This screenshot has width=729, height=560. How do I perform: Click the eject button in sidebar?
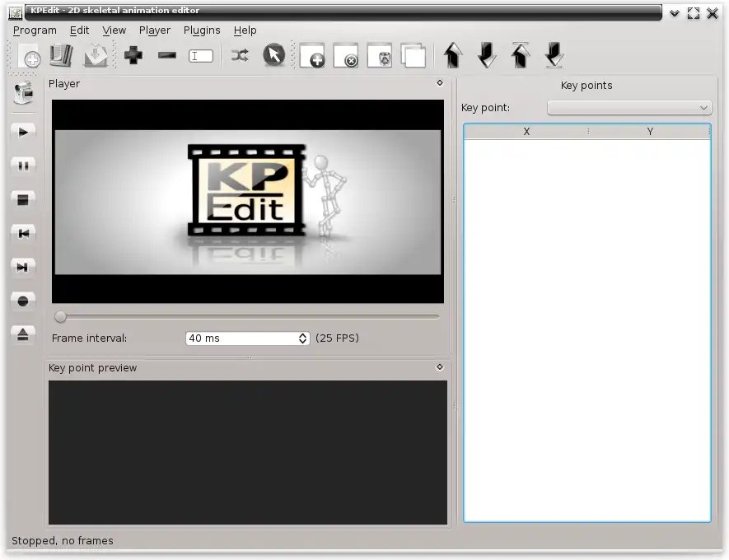pos(23,334)
